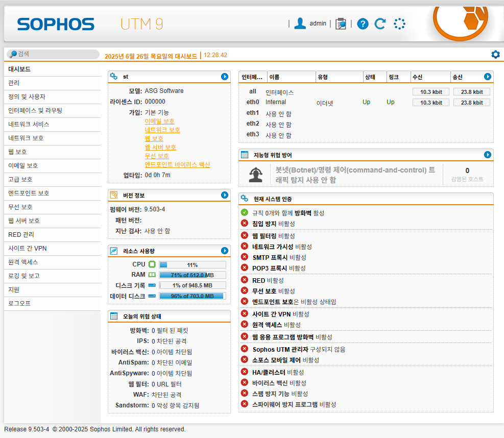Open 엔드포인트 바이러스 백신 link
Image resolution: width=504 pixels, height=438 pixels.
(x=177, y=164)
